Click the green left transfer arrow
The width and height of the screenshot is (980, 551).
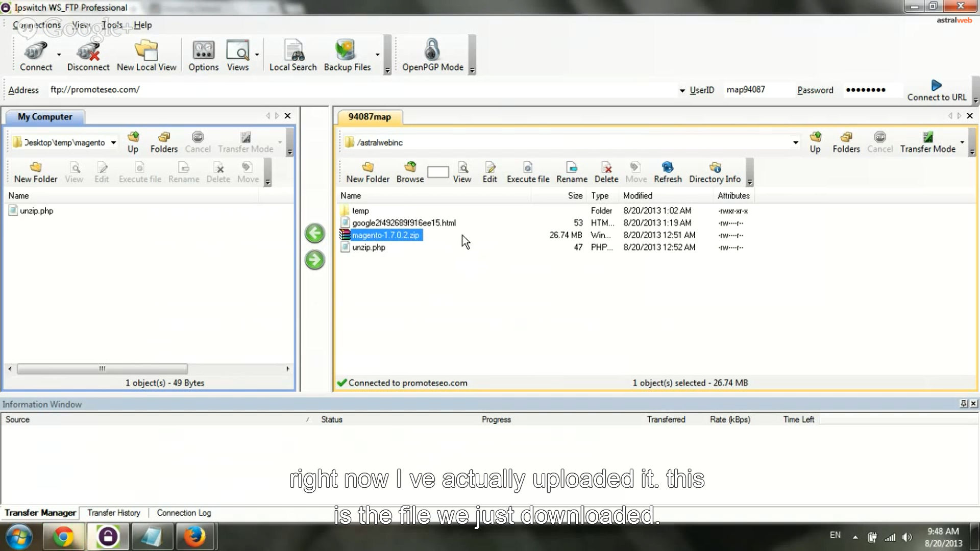[x=315, y=233]
